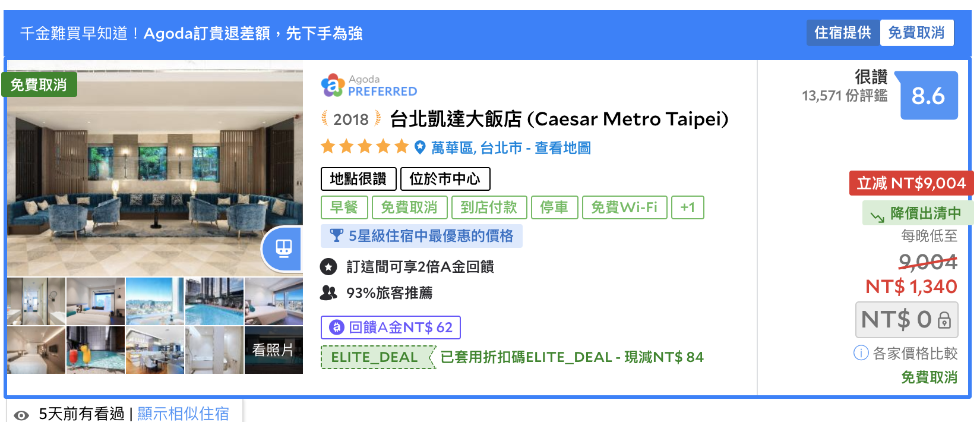The height and width of the screenshot is (422, 980).
Task: Click the 位於市中心 tag
Action: [445, 179]
